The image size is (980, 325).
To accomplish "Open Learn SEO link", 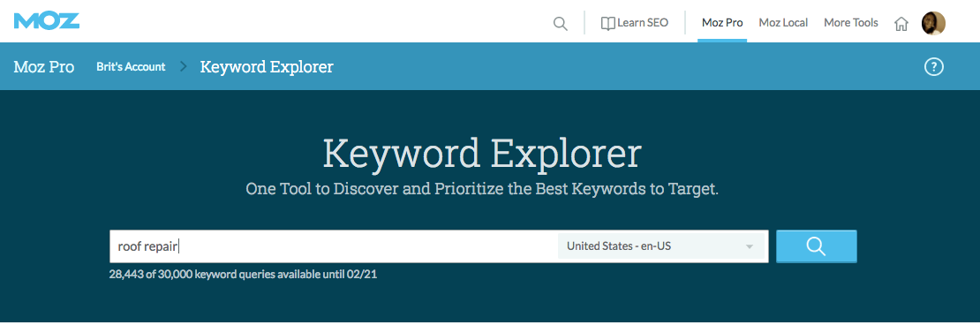I will pyautogui.click(x=635, y=23).
